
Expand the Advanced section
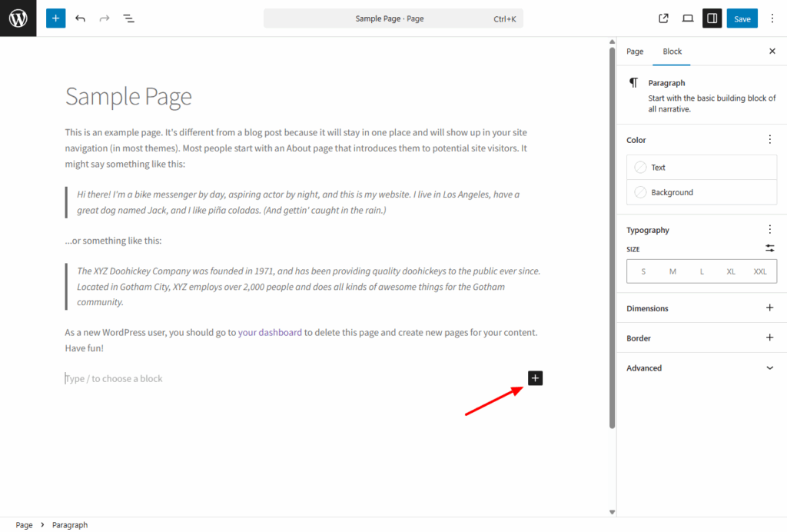pos(769,368)
